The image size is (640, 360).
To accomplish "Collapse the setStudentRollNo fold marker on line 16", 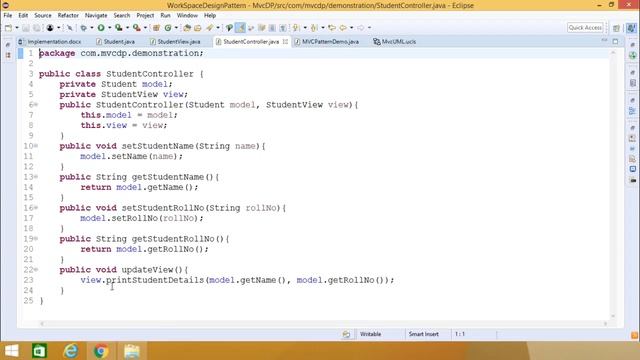I will coord(36,208).
